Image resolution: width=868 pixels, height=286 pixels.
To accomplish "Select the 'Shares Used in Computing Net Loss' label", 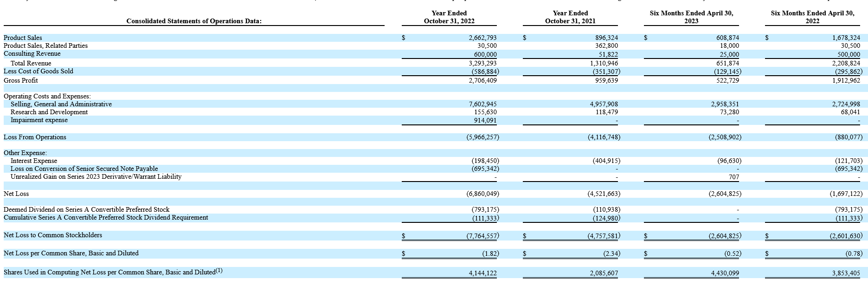I will pos(113,272).
